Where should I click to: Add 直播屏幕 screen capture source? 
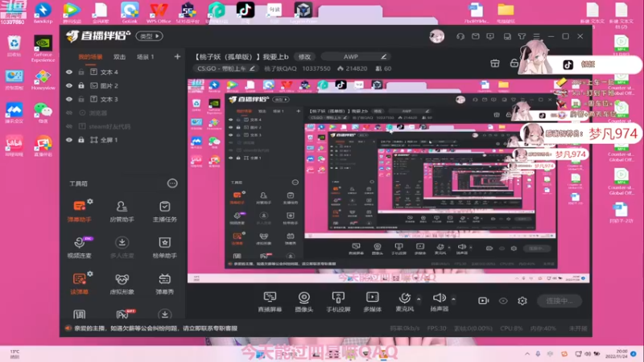[270, 302]
